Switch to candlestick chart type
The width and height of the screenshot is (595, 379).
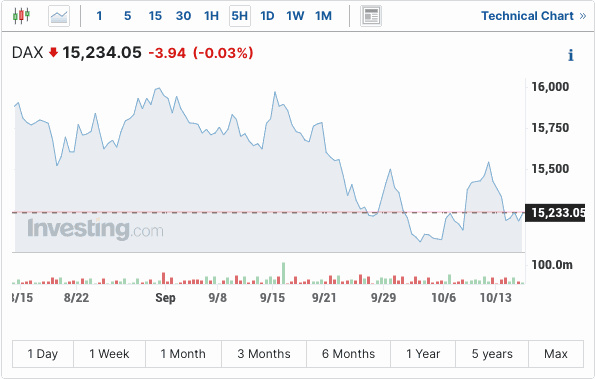(x=21, y=16)
